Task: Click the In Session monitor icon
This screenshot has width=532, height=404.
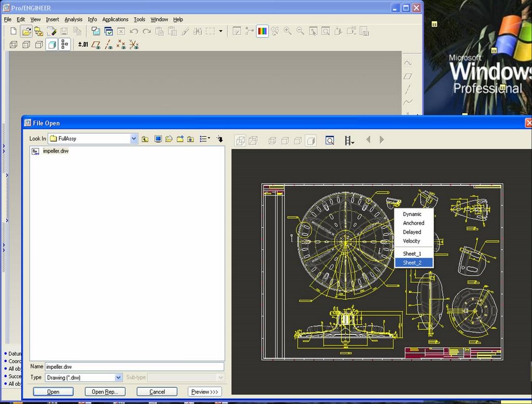Action: [158, 139]
